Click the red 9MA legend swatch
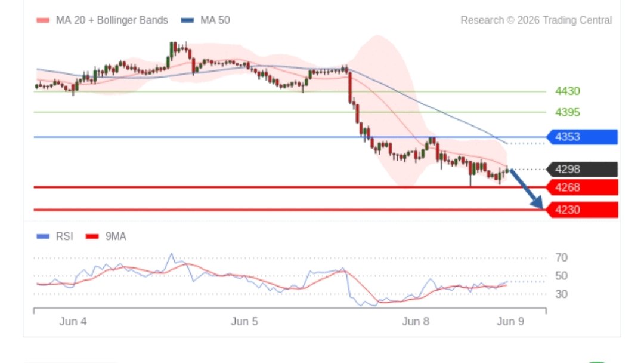Image resolution: width=644 pixels, height=363 pixels. pos(92,236)
